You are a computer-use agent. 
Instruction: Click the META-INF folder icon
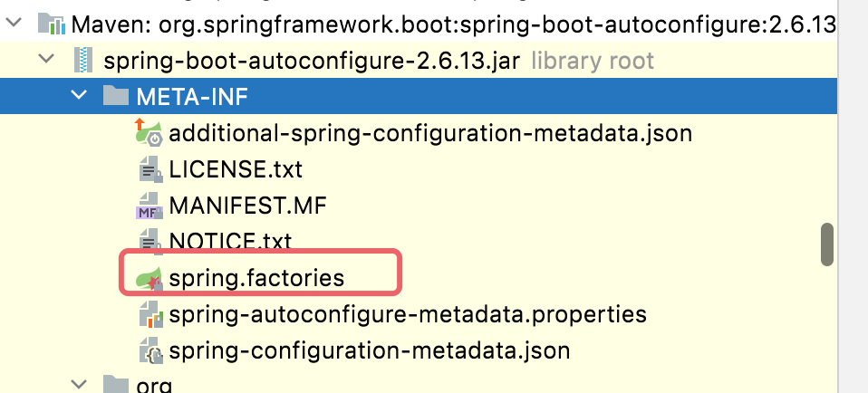click(114, 97)
